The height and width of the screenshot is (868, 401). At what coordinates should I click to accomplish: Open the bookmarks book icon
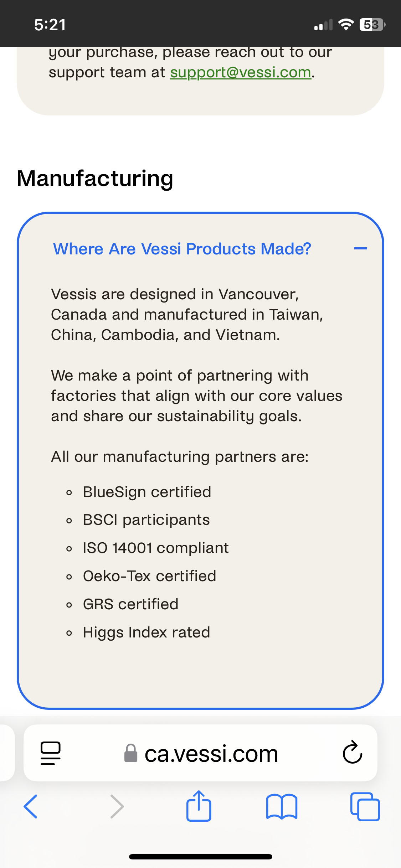[x=282, y=807]
